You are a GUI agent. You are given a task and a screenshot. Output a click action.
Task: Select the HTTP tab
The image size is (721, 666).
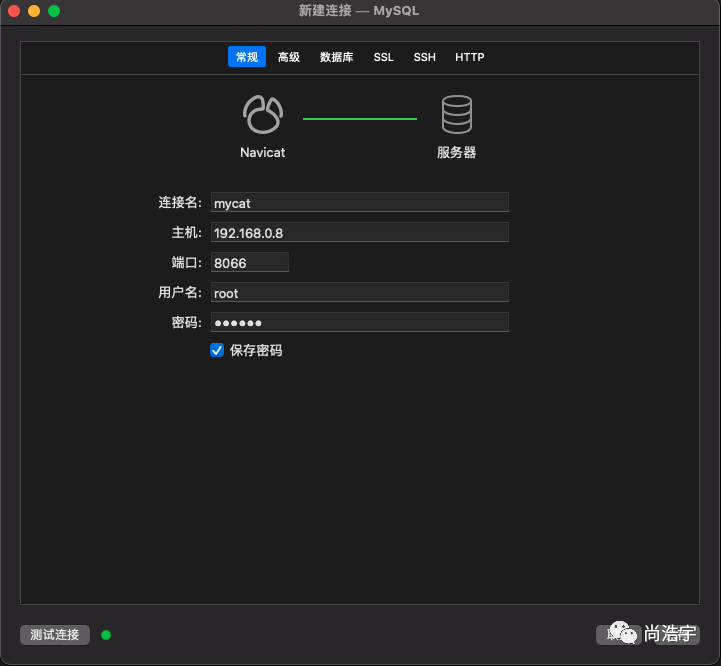tap(469, 57)
